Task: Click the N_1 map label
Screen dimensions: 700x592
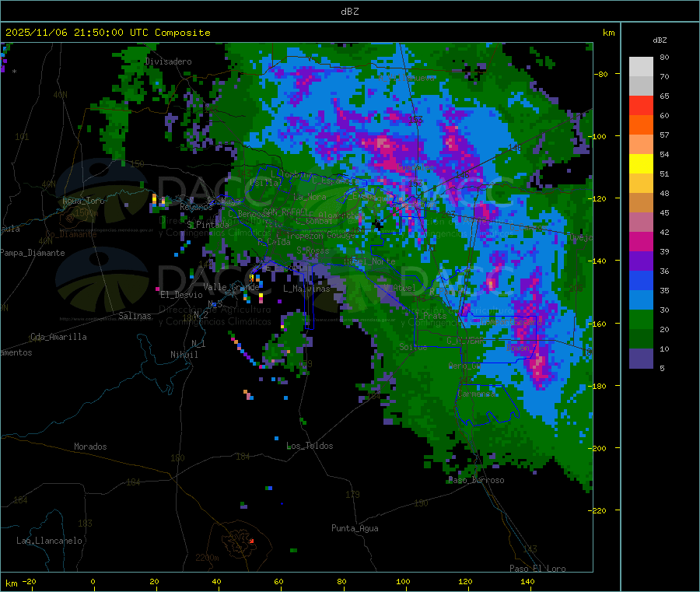Action: [x=198, y=344]
